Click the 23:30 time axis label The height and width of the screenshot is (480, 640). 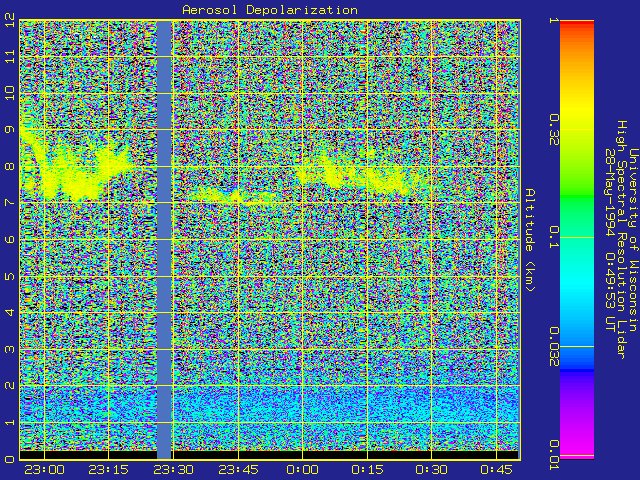[173, 469]
